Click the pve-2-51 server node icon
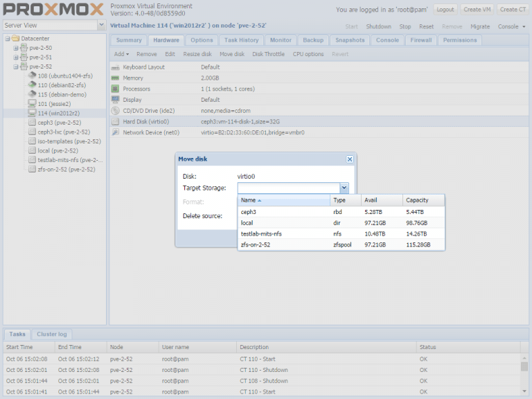 24,57
